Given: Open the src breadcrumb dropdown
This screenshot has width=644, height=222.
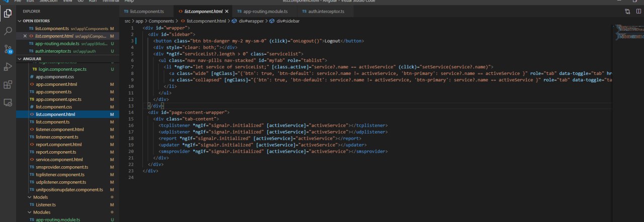Looking at the screenshot, I should coord(128,21).
